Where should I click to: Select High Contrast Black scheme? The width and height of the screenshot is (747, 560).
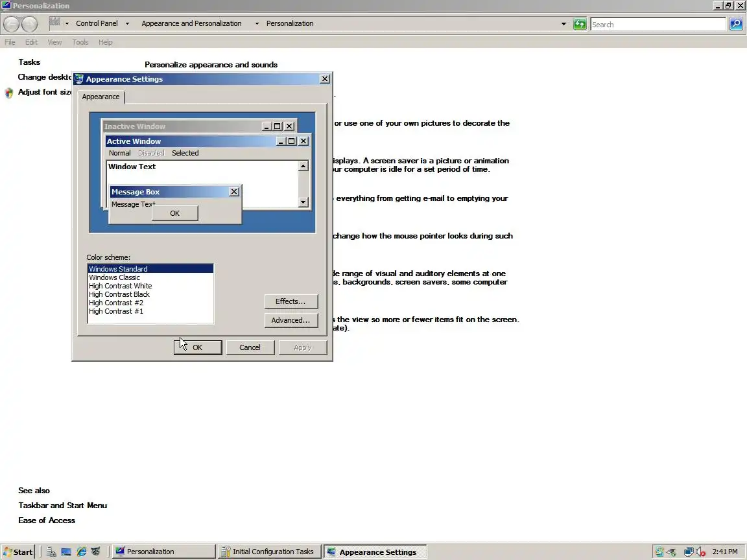(x=150, y=294)
